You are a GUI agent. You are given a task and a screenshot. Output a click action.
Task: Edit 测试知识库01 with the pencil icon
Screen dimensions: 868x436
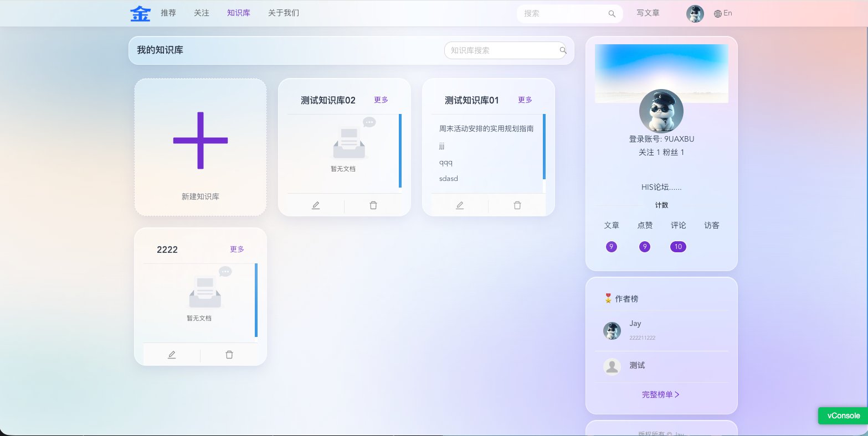[460, 205]
